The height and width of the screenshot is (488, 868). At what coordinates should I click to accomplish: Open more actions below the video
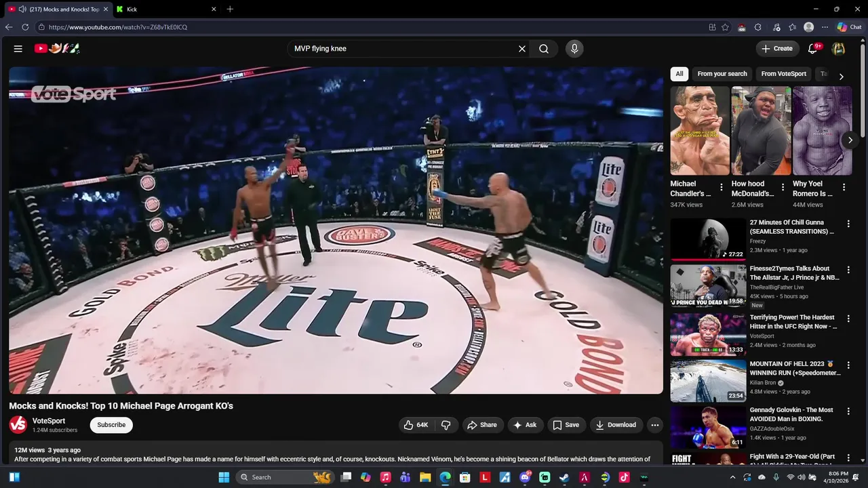click(x=655, y=425)
